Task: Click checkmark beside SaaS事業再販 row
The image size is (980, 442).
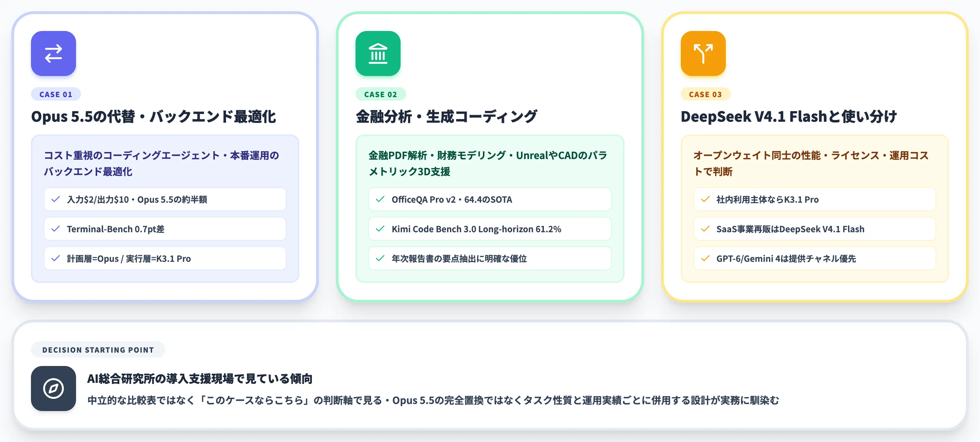Action: pyautogui.click(x=705, y=229)
